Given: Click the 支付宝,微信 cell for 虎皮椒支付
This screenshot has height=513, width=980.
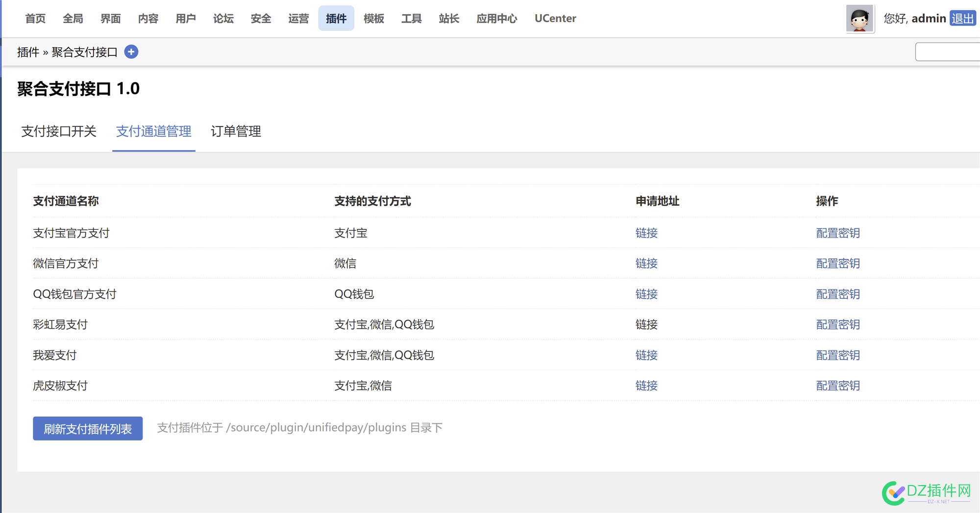Looking at the screenshot, I should (x=363, y=386).
